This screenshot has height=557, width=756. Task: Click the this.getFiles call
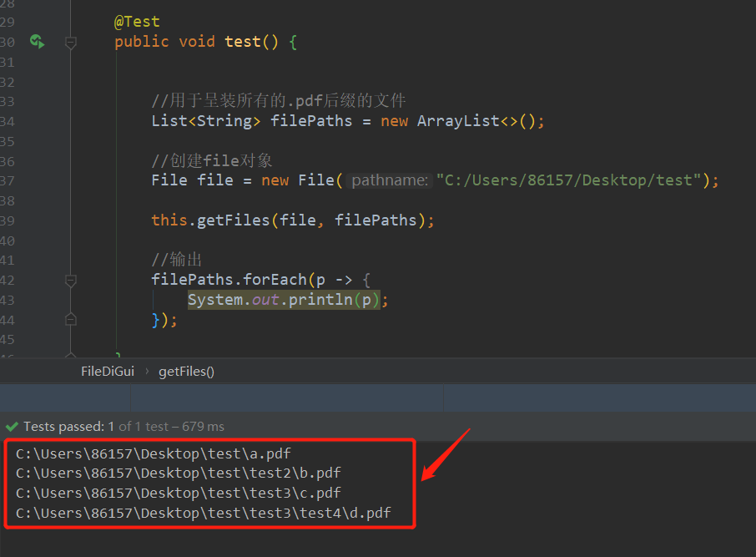(210, 220)
